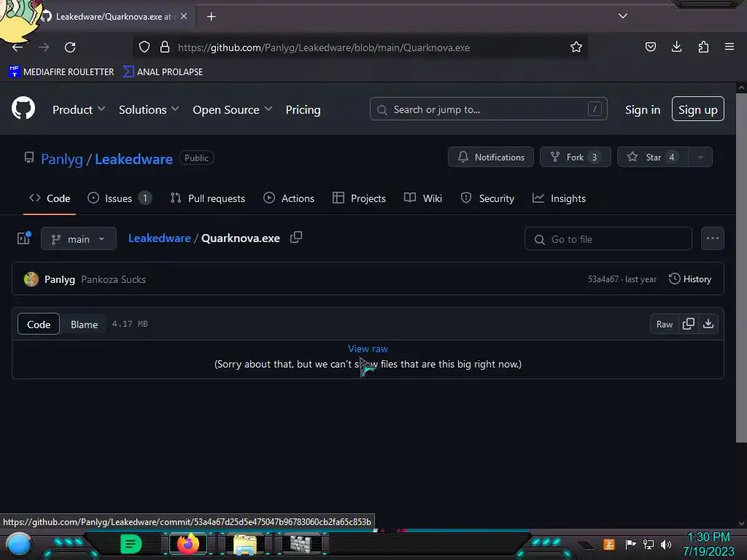
Task: Fork the repository
Action: pos(576,157)
